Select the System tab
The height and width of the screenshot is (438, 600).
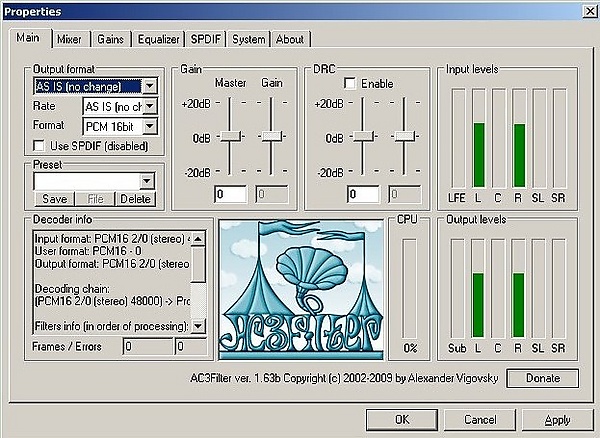pyautogui.click(x=249, y=39)
